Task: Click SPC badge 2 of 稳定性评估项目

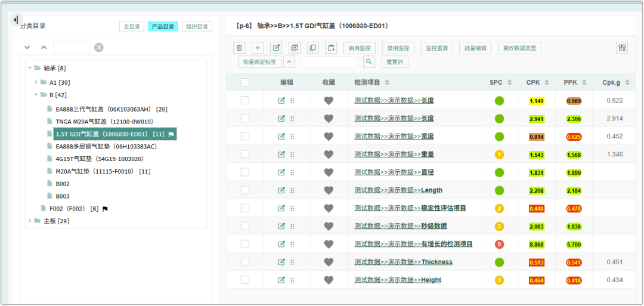Action: (x=499, y=208)
